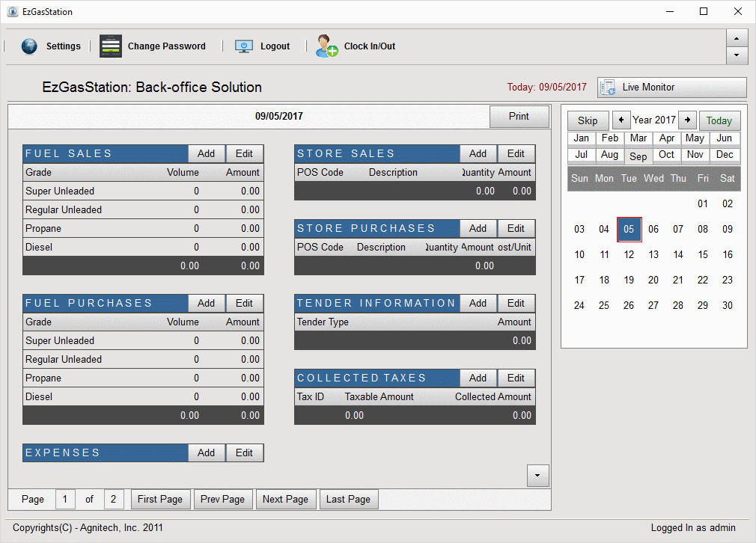Image resolution: width=756 pixels, height=543 pixels.
Task: Select the Dec month tab
Action: (725, 155)
